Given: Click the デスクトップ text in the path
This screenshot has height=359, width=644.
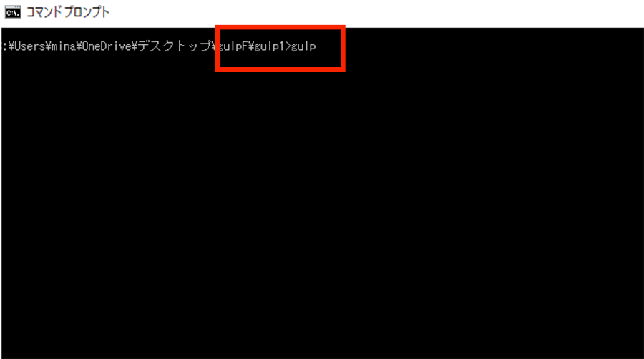Looking at the screenshot, I should pyautogui.click(x=175, y=46).
